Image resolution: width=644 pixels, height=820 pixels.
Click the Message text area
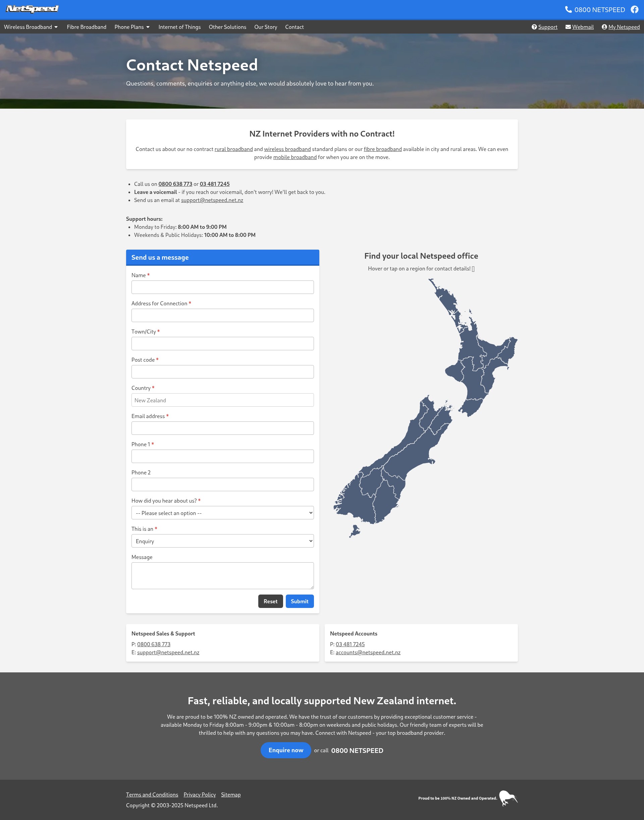click(222, 576)
